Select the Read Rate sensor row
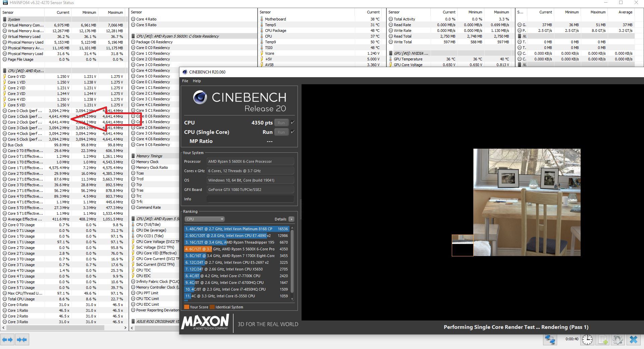644x349 pixels. (x=451, y=25)
